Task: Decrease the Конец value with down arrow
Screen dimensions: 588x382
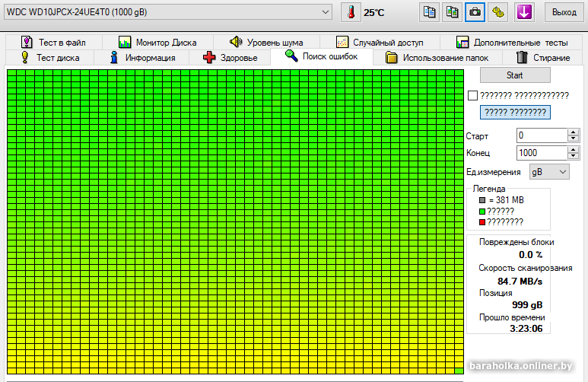Action: pyautogui.click(x=573, y=157)
